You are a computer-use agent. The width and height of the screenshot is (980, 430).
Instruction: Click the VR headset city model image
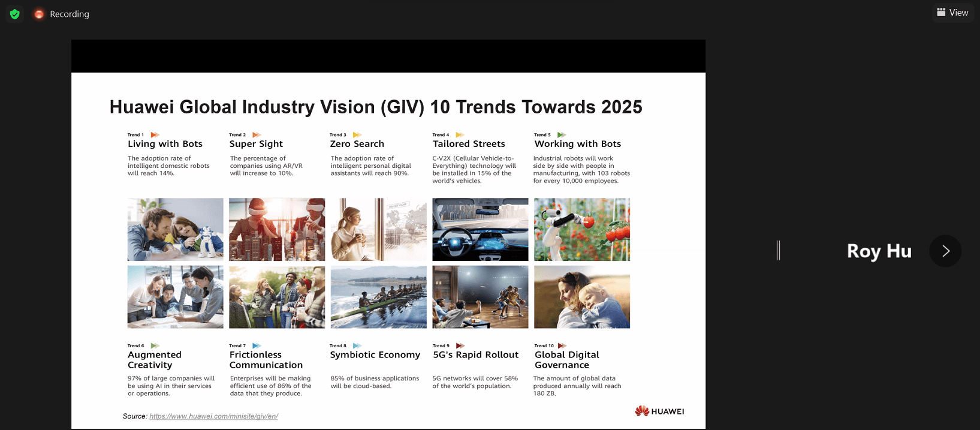pos(277,230)
